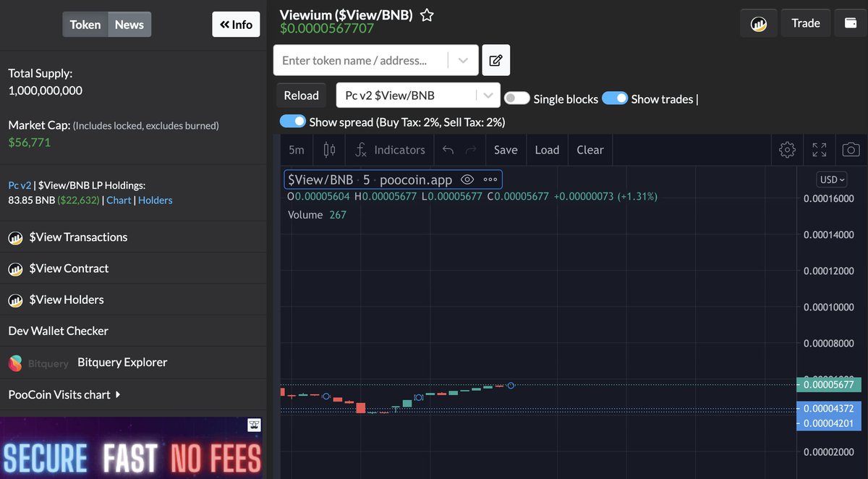The height and width of the screenshot is (479, 868).
Task: Open the three-dots more menu on chart legend
Action: click(x=490, y=179)
